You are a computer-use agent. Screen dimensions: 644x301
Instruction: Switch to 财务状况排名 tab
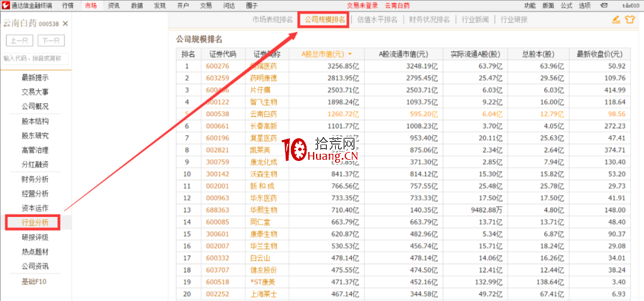(429, 20)
